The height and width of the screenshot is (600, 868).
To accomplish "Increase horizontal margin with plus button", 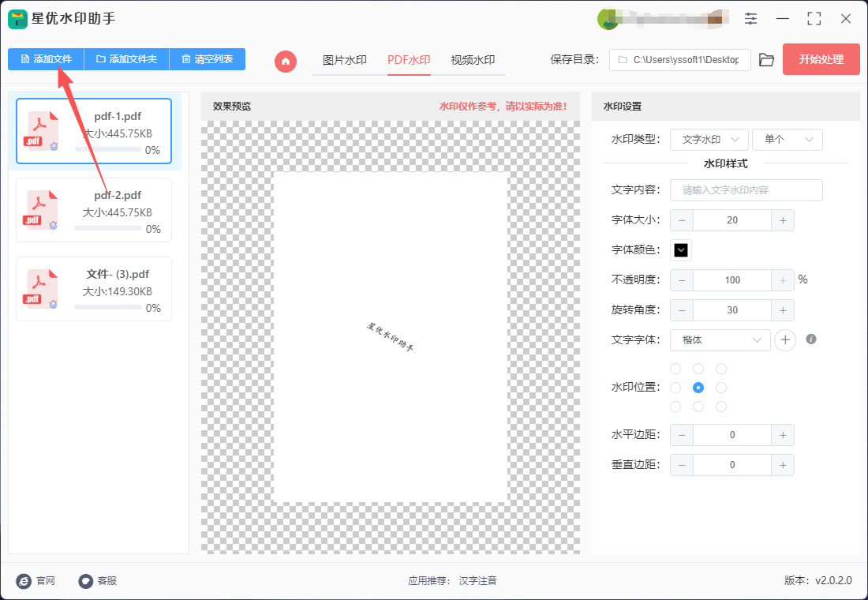I will pos(783,435).
